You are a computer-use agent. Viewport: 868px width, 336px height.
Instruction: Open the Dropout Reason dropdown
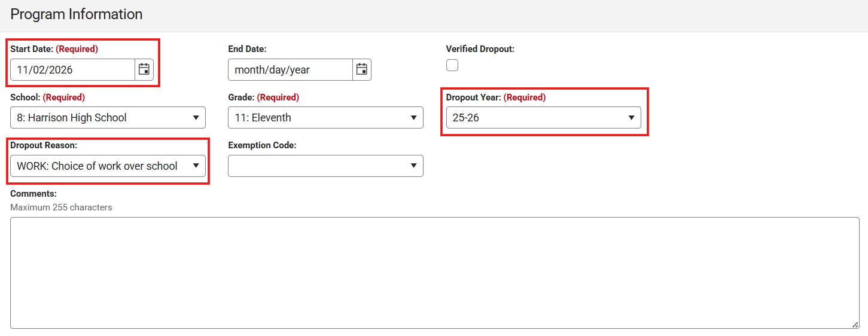[108, 166]
